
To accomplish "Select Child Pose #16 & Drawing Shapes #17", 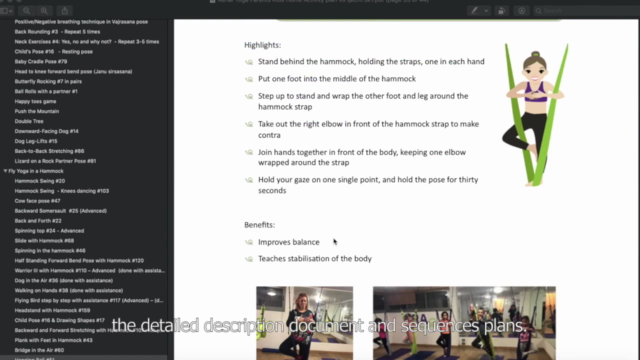I will 60,320.
